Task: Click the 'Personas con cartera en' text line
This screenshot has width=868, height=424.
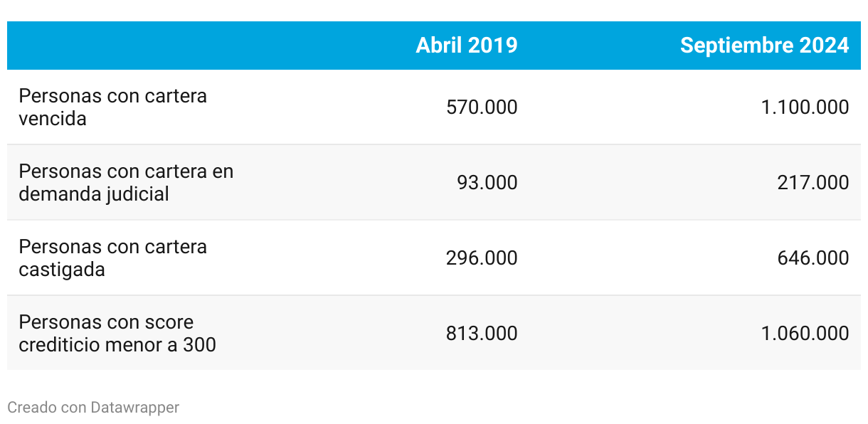Action: [x=126, y=171]
